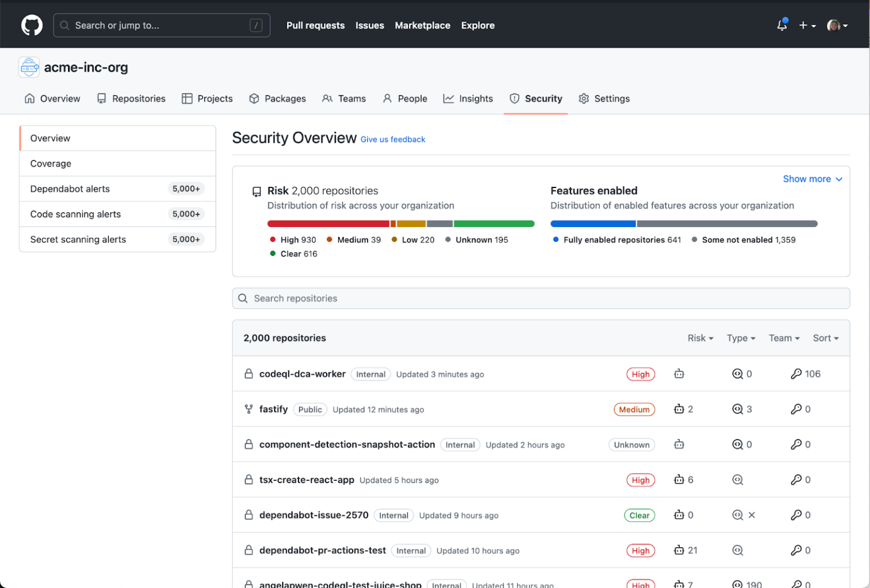Click the GitHub logo in the header
This screenshot has width=870, height=588.
click(x=32, y=25)
